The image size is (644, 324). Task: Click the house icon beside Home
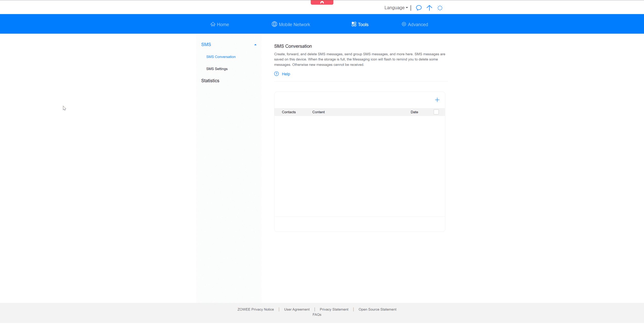tap(213, 24)
